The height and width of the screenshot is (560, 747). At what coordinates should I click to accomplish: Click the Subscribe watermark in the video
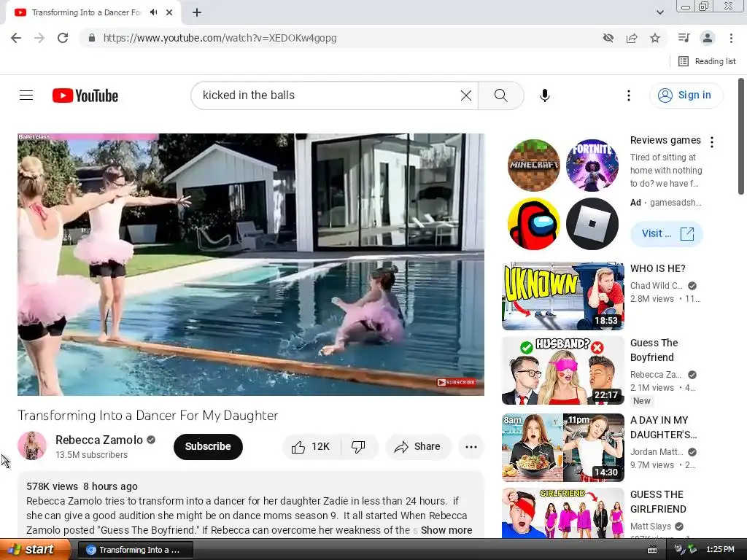(x=457, y=382)
